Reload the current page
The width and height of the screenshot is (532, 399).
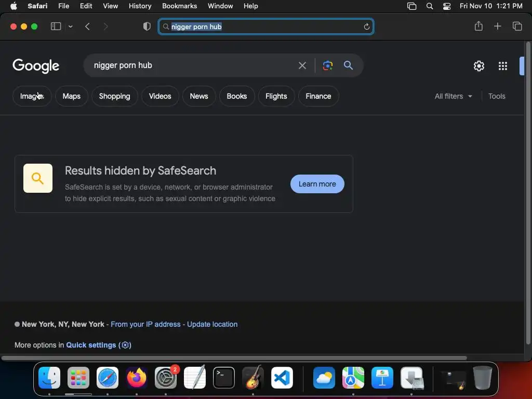366,26
